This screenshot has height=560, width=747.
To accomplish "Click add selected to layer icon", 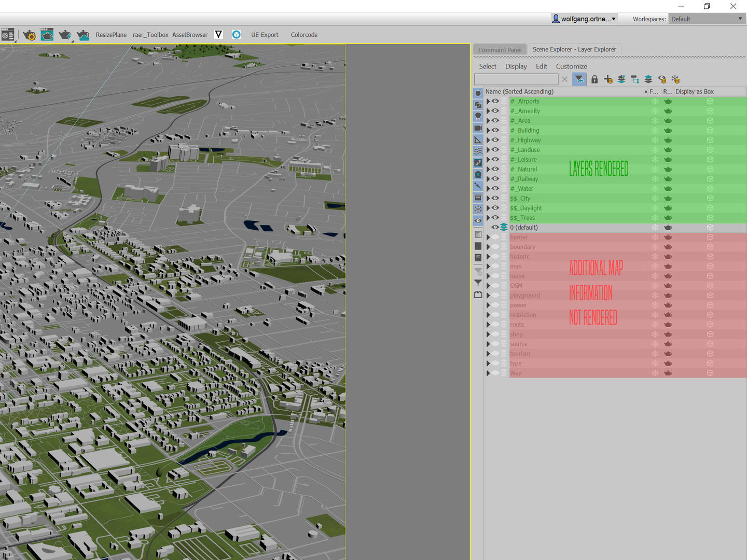I will (621, 79).
